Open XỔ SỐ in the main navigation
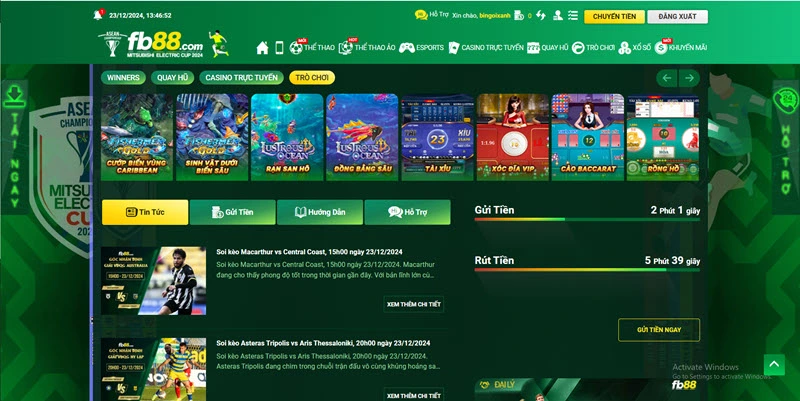 click(x=634, y=47)
